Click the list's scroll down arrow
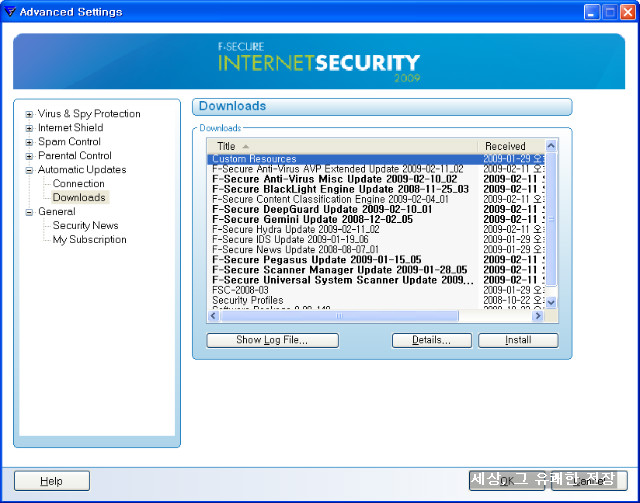Image resolution: width=640 pixels, height=503 pixels. click(551, 303)
